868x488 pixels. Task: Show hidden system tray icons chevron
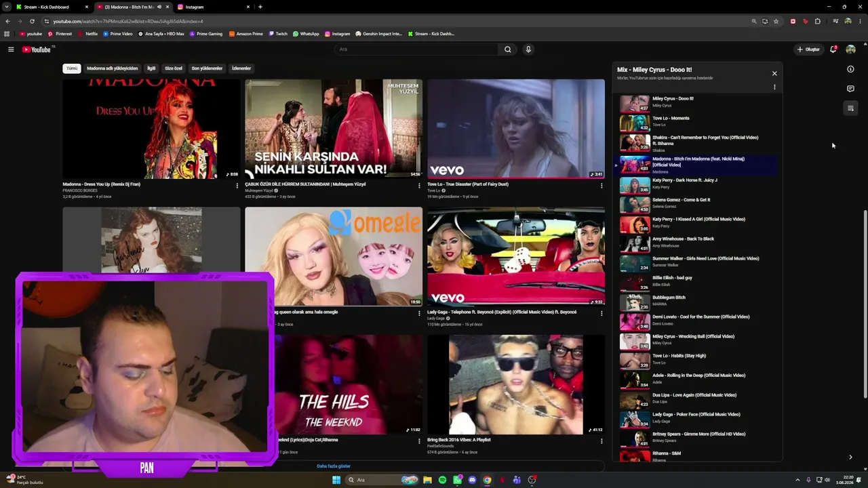click(797, 480)
